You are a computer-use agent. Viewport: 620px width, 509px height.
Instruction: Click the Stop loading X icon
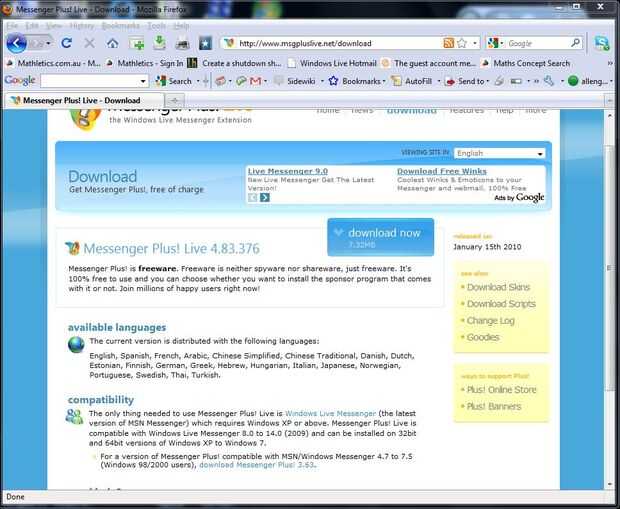pyautogui.click(x=89, y=43)
